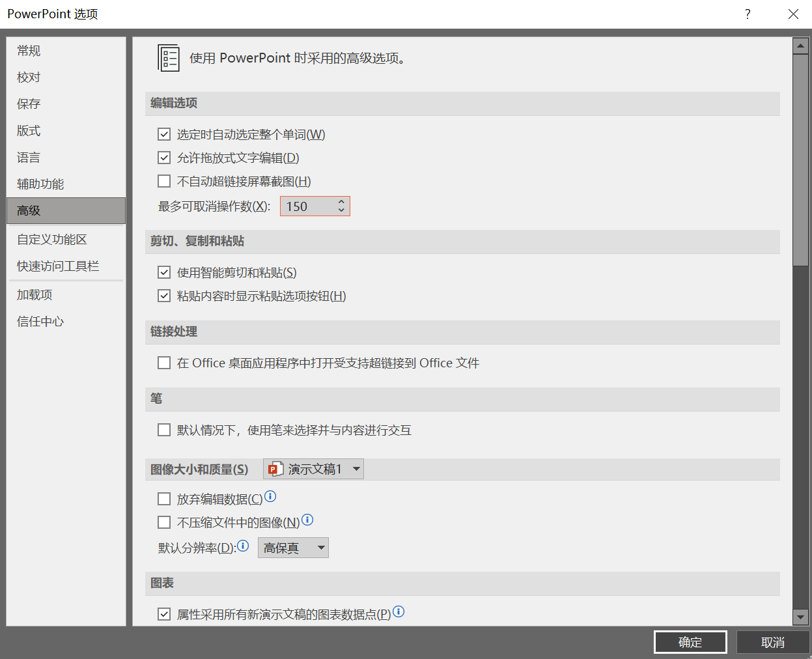Increase 最多可取消操作数 with the up arrow
This screenshot has height=659, width=812.
(341, 202)
